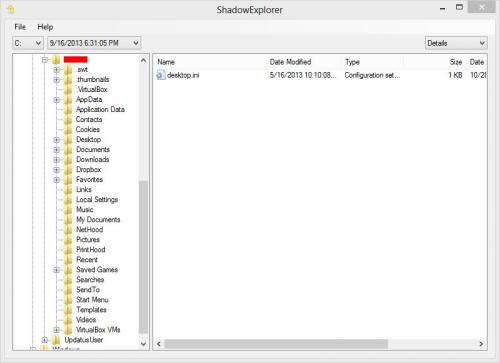This screenshot has height=363, width=500.
Task: Expand the Desktop folder node
Action: pyautogui.click(x=57, y=140)
